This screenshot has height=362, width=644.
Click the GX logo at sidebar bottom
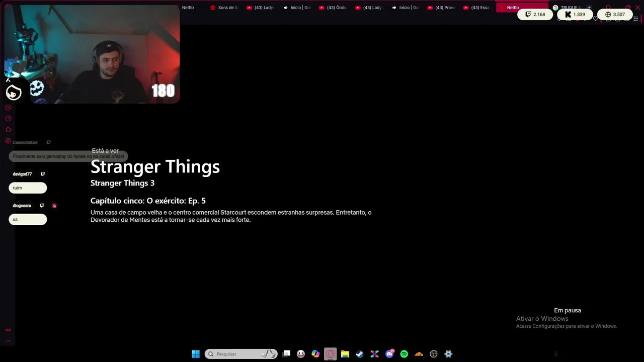(x=8, y=330)
